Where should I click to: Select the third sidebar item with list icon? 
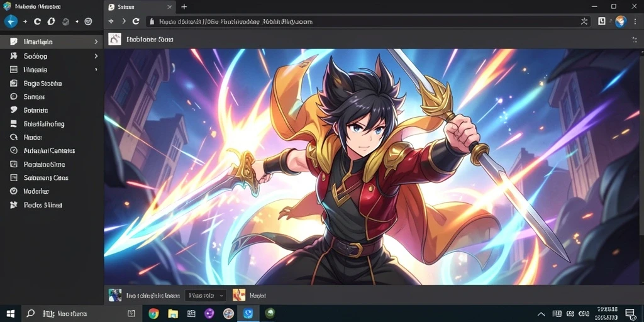(52, 70)
